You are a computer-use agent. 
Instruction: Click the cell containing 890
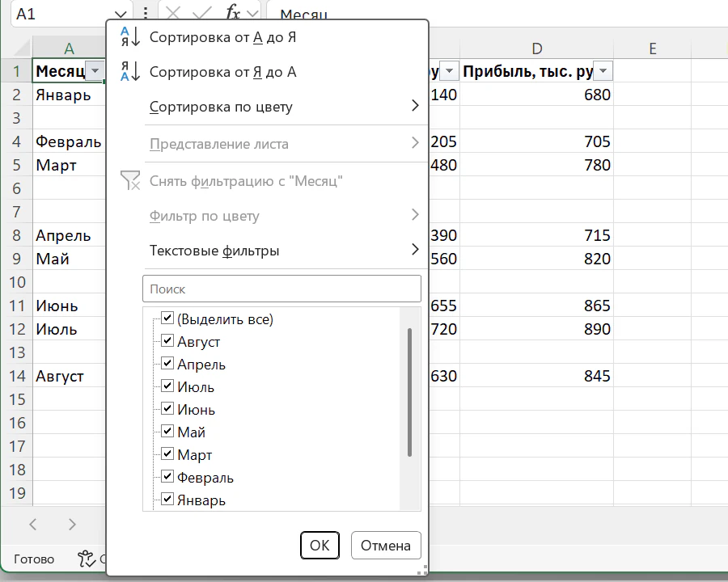click(537, 329)
